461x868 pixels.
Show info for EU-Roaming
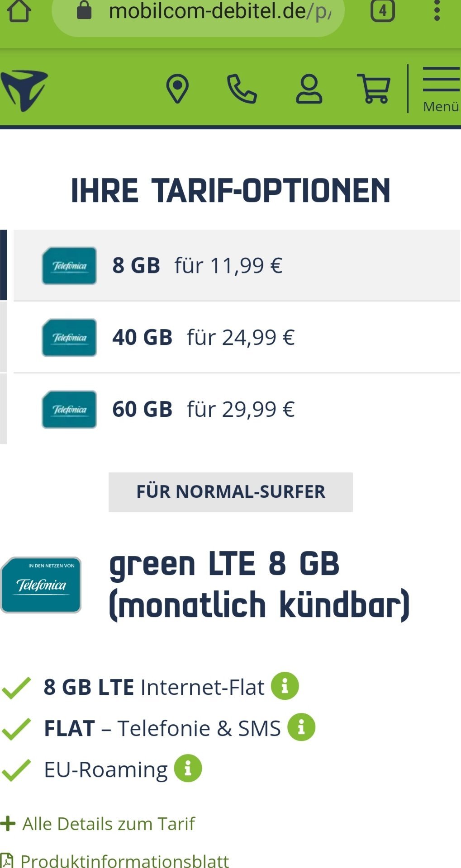click(x=188, y=768)
